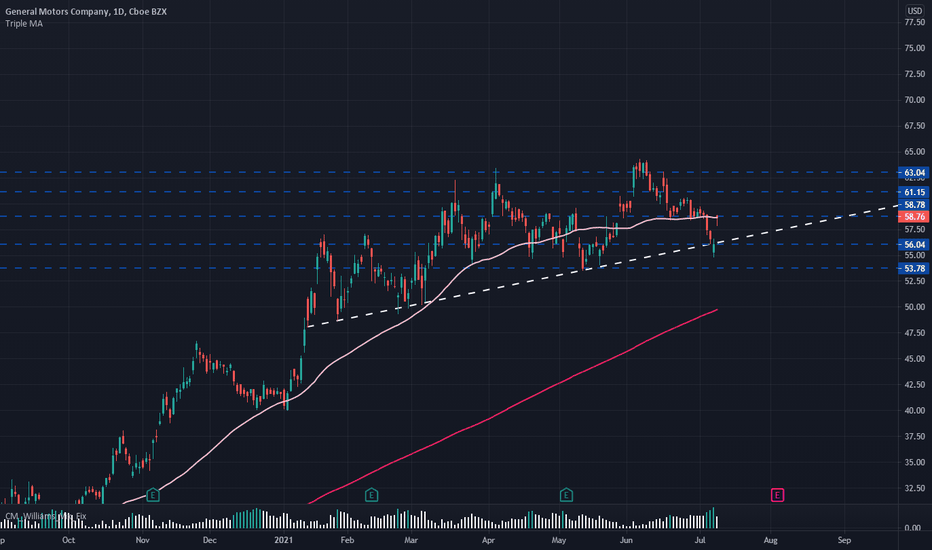Click the February earnings E marker

coord(371,495)
